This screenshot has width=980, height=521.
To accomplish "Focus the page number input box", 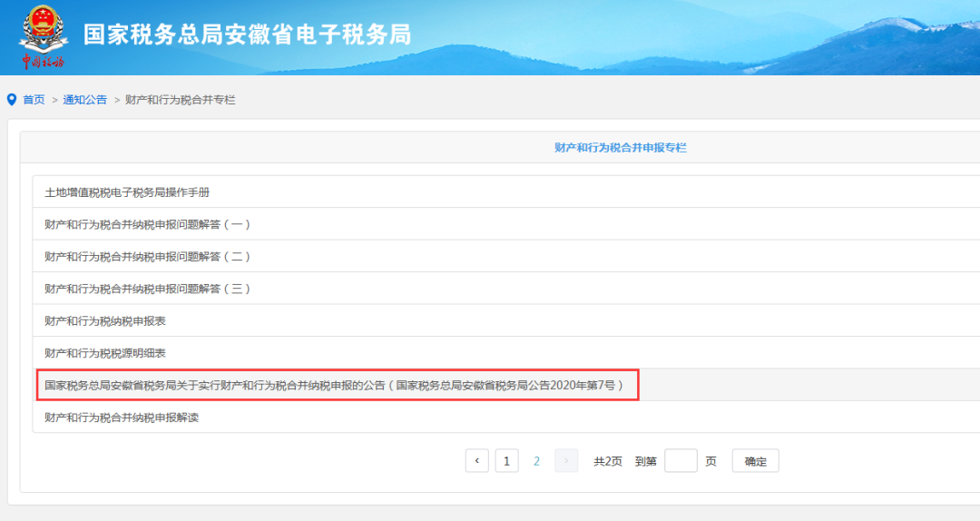I will (681, 461).
